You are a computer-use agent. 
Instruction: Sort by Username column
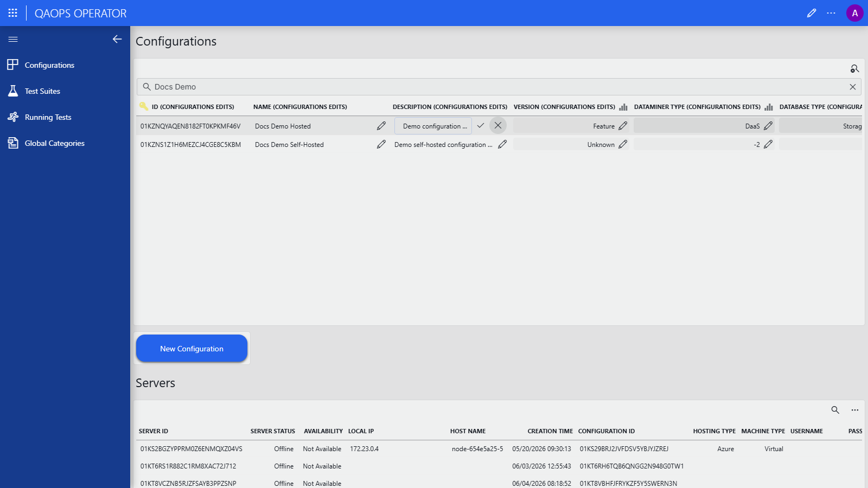(807, 431)
